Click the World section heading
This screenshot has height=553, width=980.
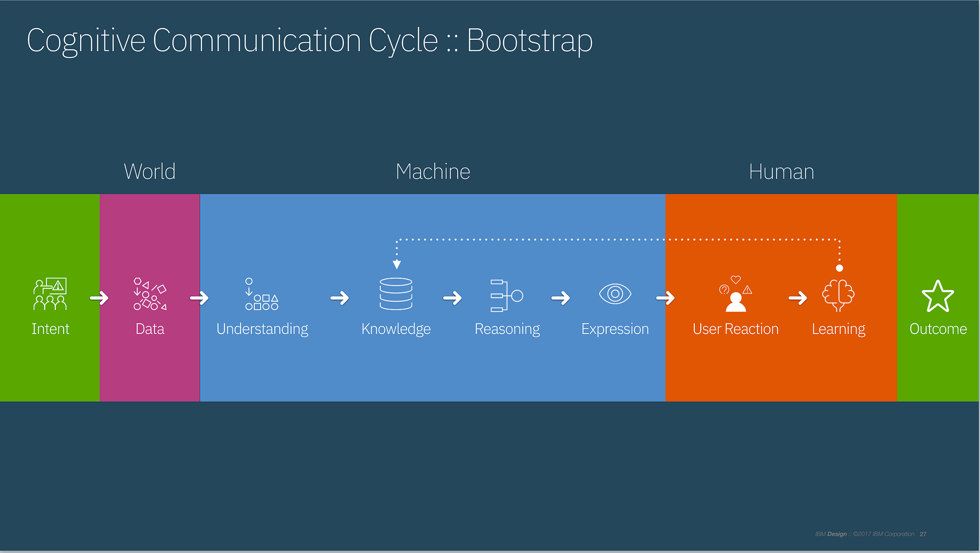tap(149, 171)
